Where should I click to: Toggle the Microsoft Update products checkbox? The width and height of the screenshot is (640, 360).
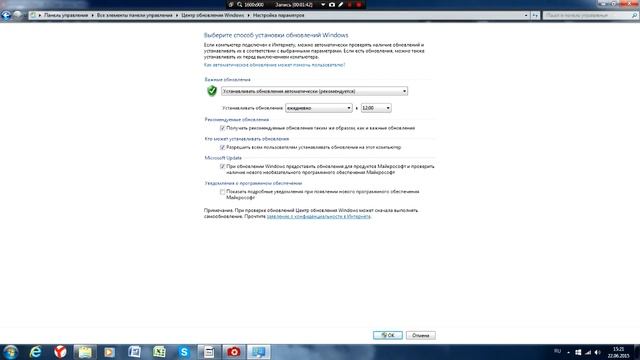(x=222, y=167)
